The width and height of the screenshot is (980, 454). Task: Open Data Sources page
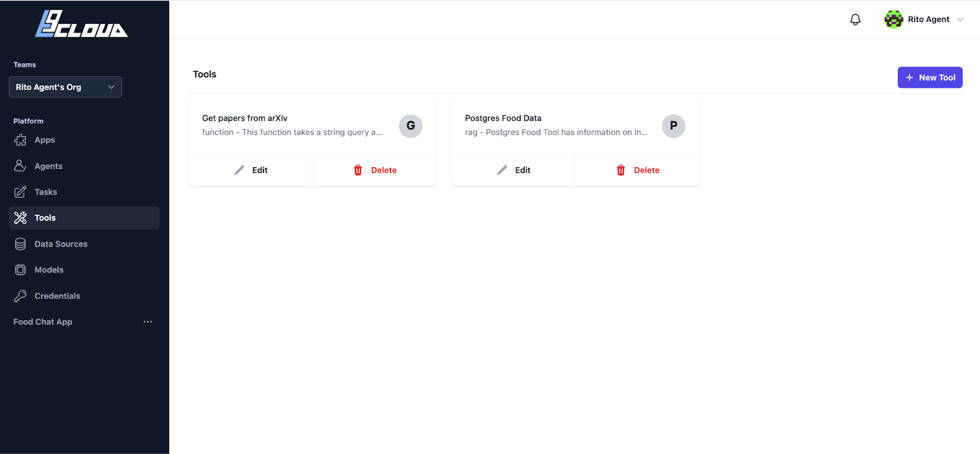tap(84, 244)
